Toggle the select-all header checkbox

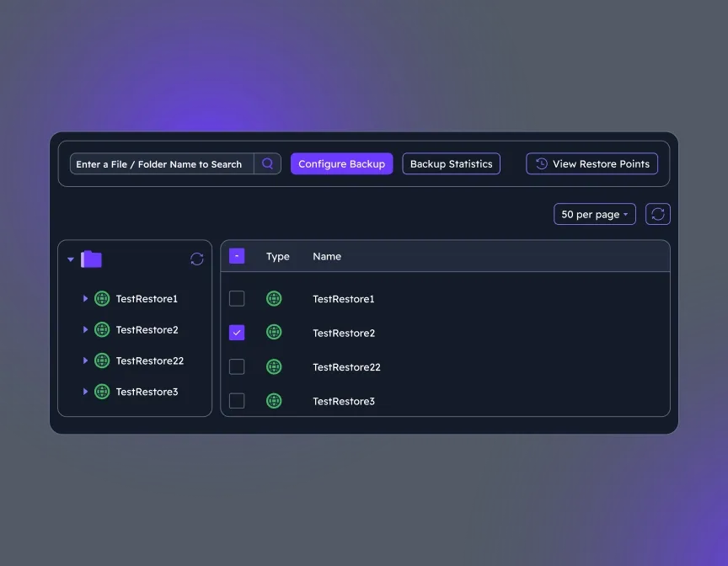(x=237, y=256)
